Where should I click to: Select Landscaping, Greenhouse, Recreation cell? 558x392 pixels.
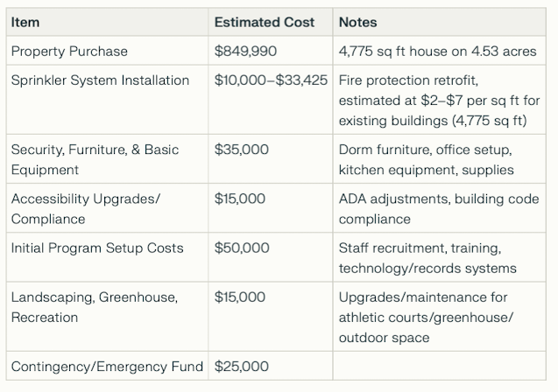[107, 317]
